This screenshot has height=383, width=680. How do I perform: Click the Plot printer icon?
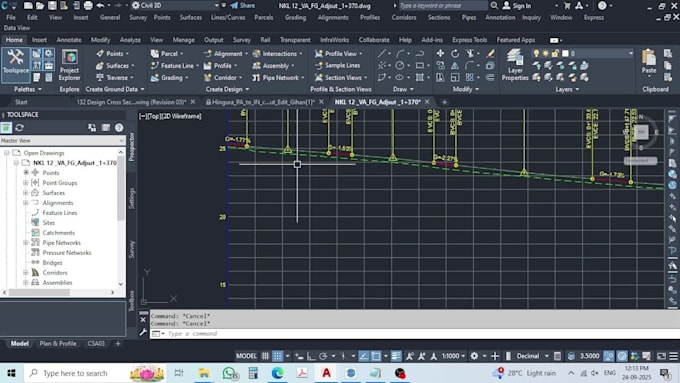click(88, 6)
